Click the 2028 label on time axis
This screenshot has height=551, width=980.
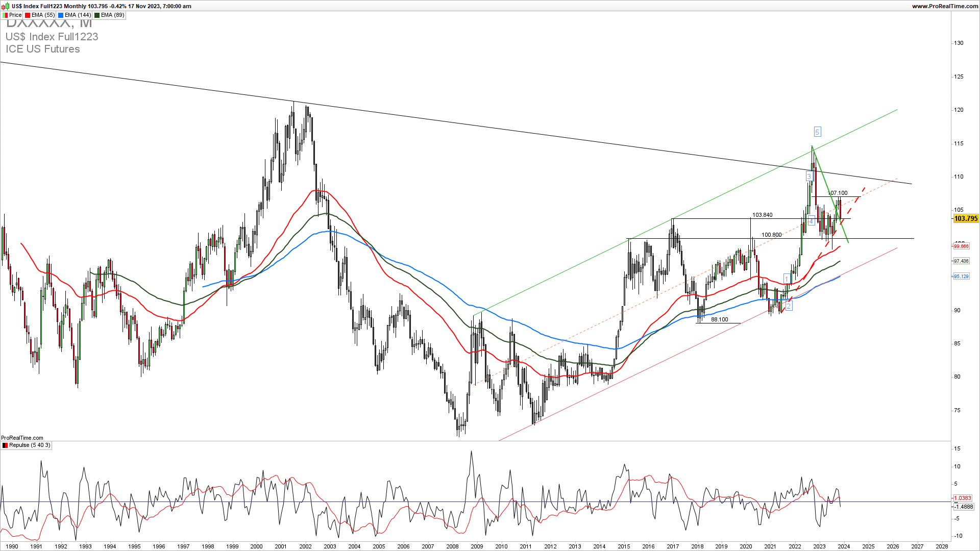[942, 546]
